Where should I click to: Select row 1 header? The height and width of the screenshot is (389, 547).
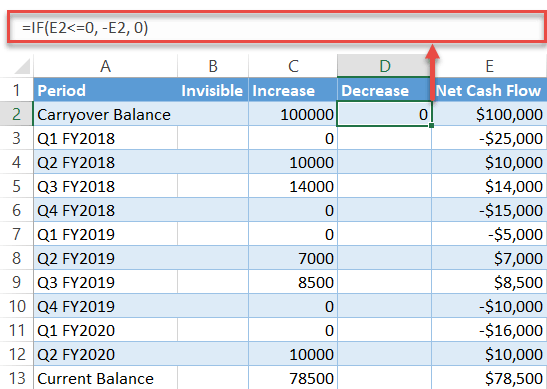point(16,90)
